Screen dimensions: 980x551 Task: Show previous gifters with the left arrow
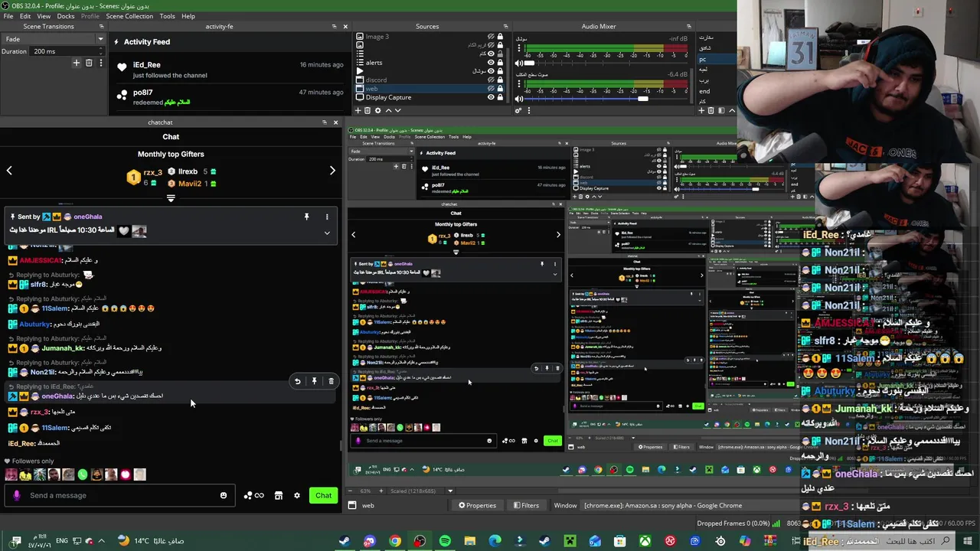point(9,171)
